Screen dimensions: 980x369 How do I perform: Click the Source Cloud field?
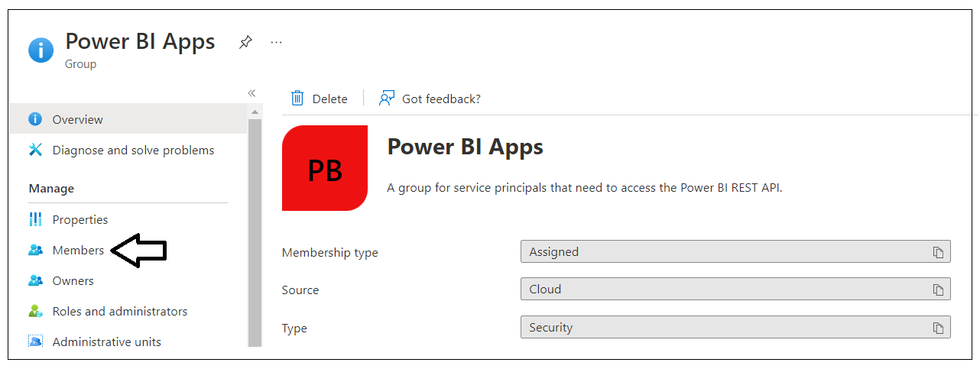[735, 289]
